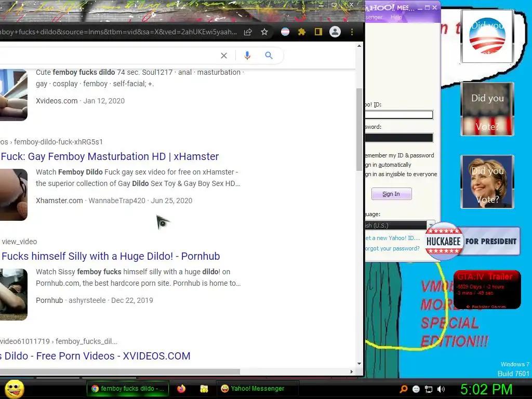The image size is (532, 399).
Task: Open the Forgot your password? link
Action: pos(392,248)
